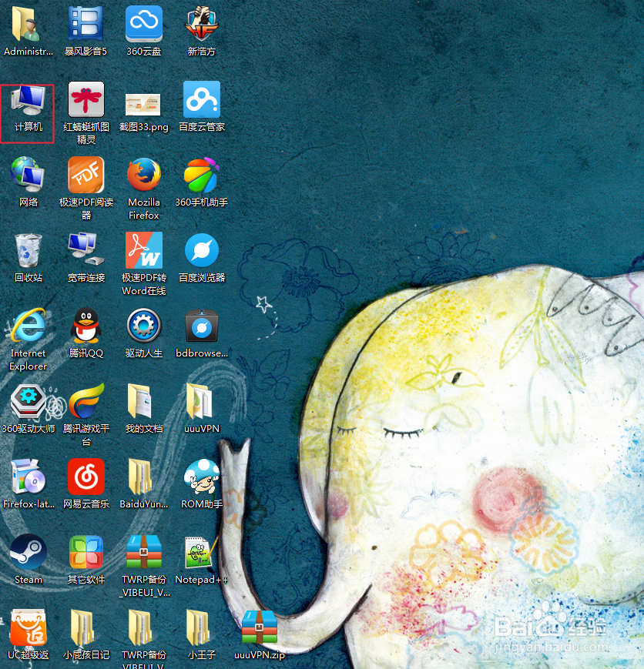644x669 pixels.
Task: Open the uuuVPN folder
Action: pyautogui.click(x=199, y=401)
